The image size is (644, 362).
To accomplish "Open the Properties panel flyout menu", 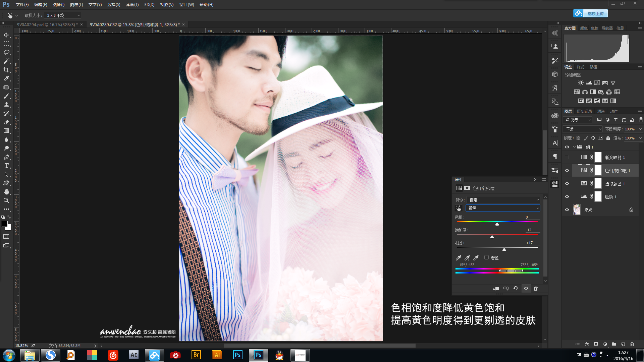I will [544, 180].
